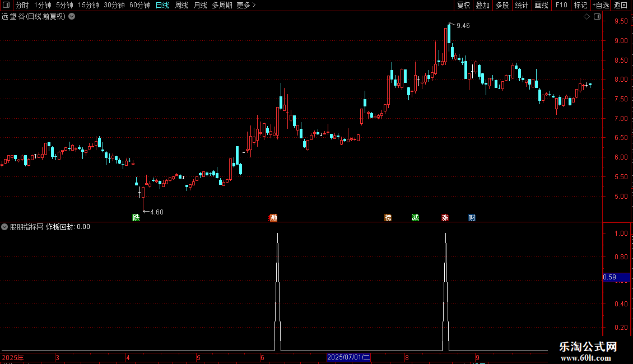Click the 9.46 high price label
This screenshot has width=633, height=364.
click(x=463, y=26)
